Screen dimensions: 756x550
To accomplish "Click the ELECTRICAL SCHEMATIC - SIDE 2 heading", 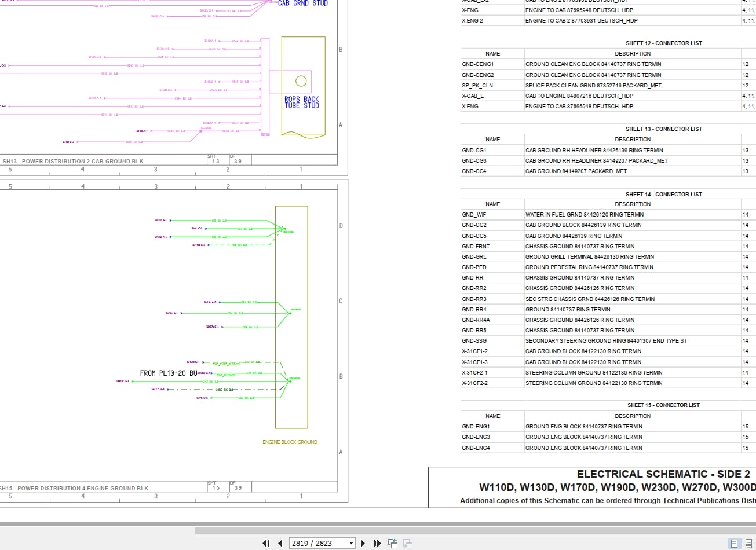I will tap(663, 474).
